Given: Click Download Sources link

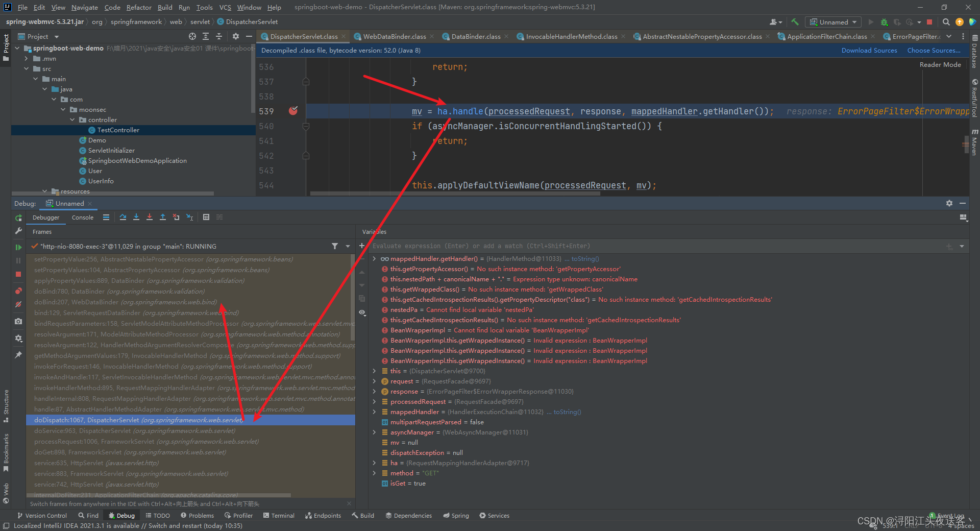Looking at the screenshot, I should (869, 50).
